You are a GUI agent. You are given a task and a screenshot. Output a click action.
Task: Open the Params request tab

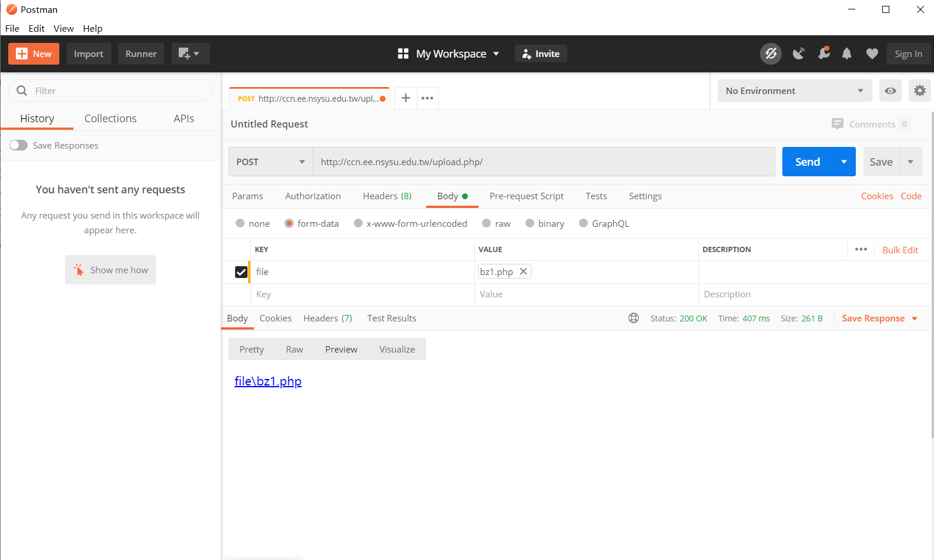pos(247,196)
